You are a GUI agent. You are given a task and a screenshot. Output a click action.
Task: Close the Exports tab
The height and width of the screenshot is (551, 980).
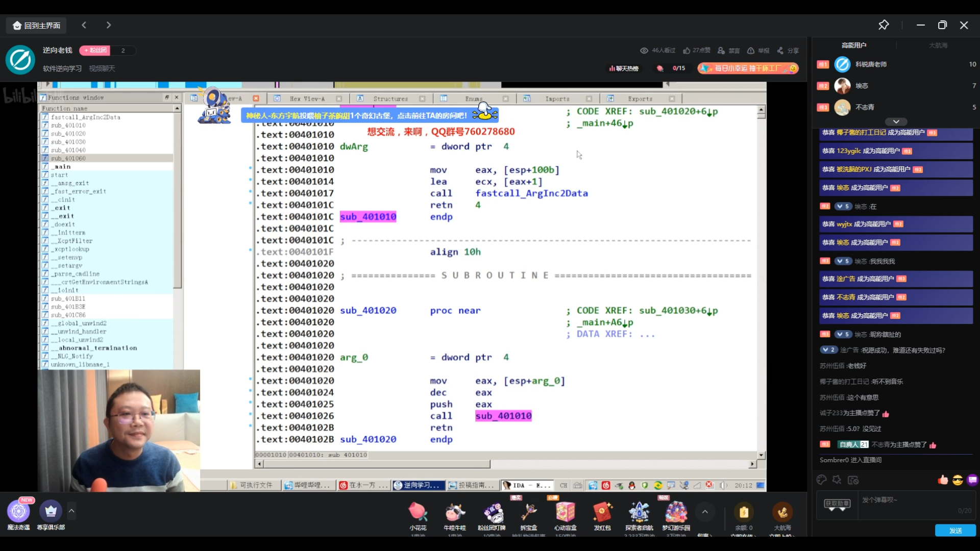[672, 98]
